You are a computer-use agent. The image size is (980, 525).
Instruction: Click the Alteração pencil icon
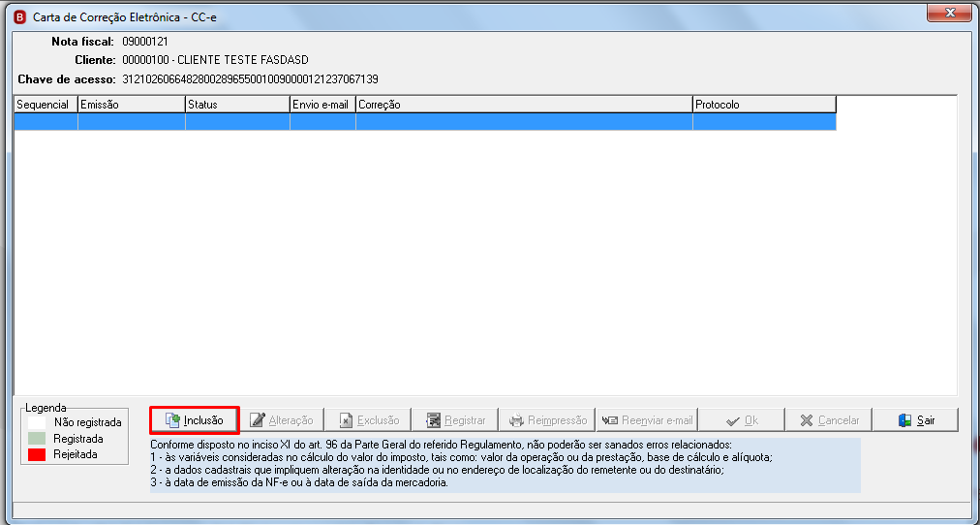click(257, 420)
